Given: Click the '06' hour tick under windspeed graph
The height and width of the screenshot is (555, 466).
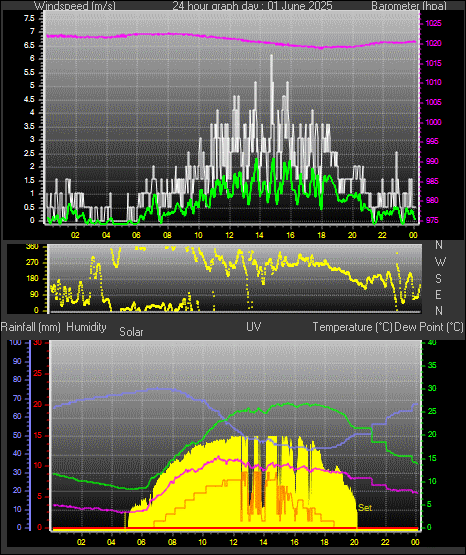Looking at the screenshot, I should (x=136, y=235).
